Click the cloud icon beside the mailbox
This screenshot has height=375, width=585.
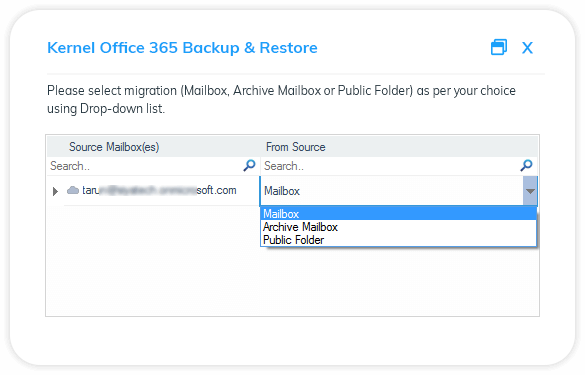(x=73, y=190)
